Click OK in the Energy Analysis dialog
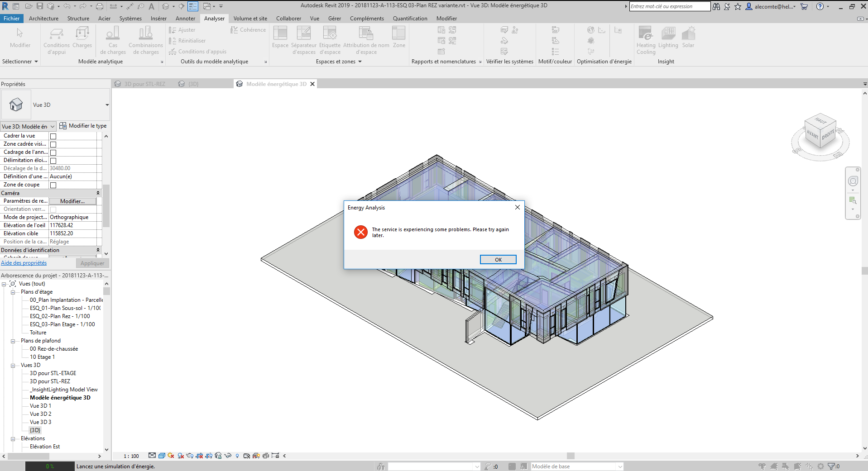Screen dimensions: 868x471 pyautogui.click(x=498, y=260)
